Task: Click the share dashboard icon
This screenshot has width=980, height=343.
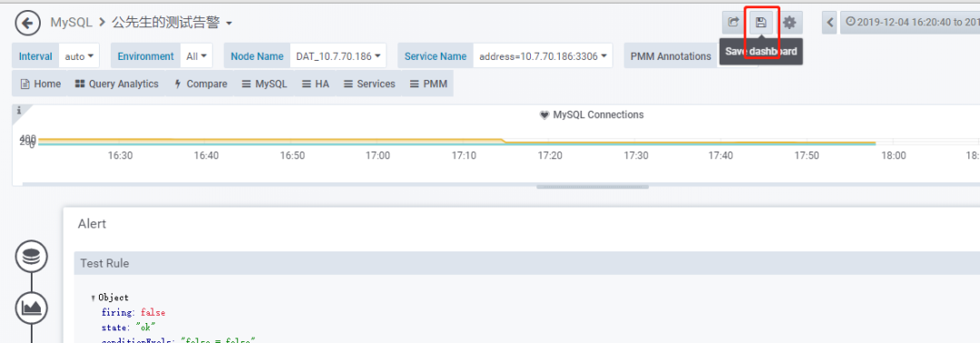Action: (x=732, y=23)
